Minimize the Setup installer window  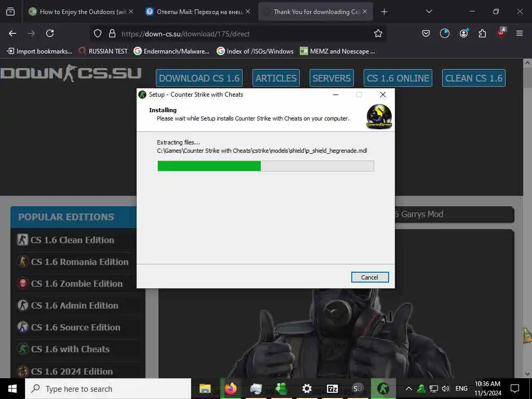pos(336,95)
